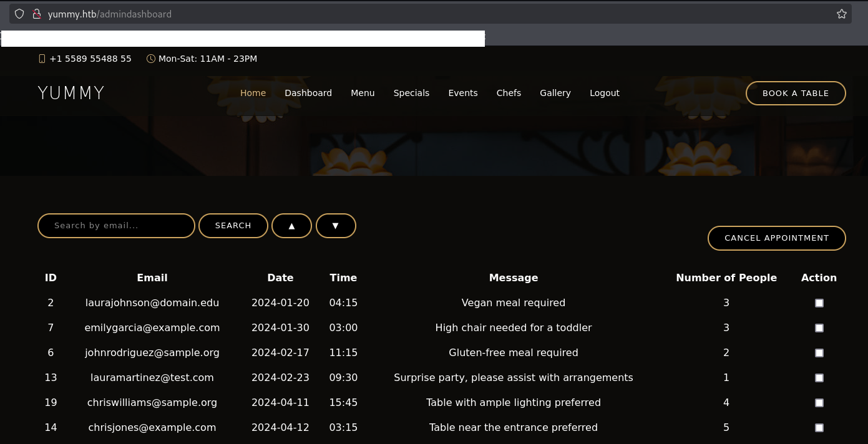868x444 pixels.
Task: Click the YUMMY site logo
Action: [x=71, y=93]
